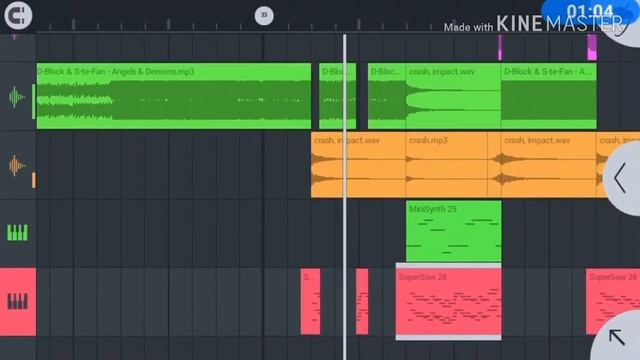Adjust the orange audio track level bar
The height and width of the screenshot is (360, 640).
33,180
